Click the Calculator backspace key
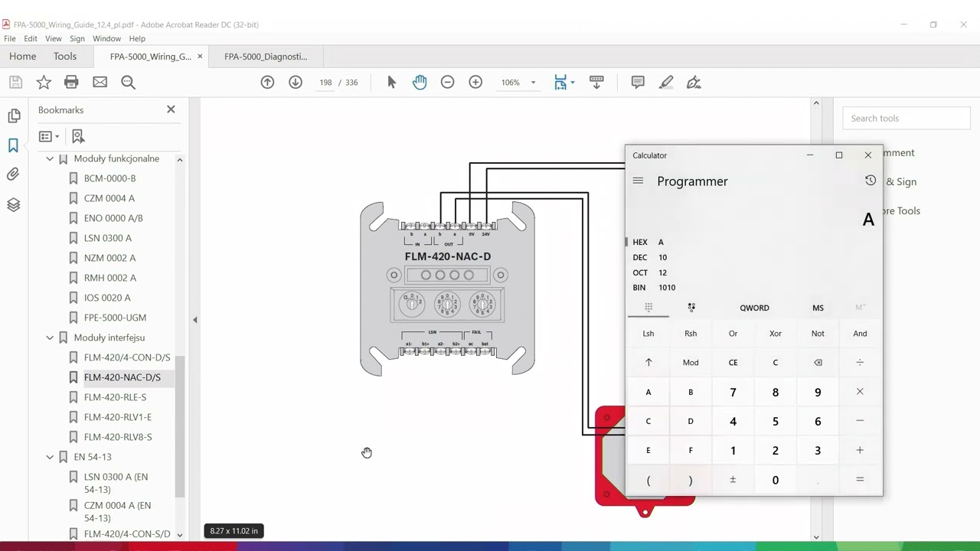980x551 pixels. point(818,363)
